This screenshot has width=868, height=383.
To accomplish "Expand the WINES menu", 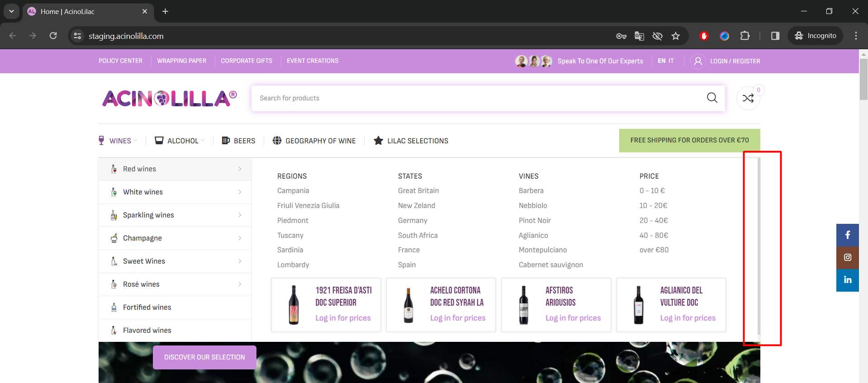I will pyautogui.click(x=118, y=141).
